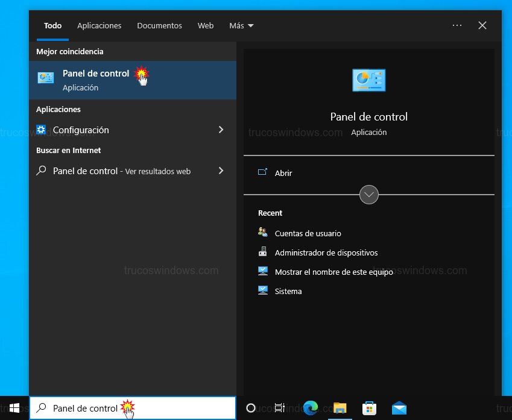Open Mail from the taskbar
Viewport: 512px width, 420px height.
click(x=399, y=408)
